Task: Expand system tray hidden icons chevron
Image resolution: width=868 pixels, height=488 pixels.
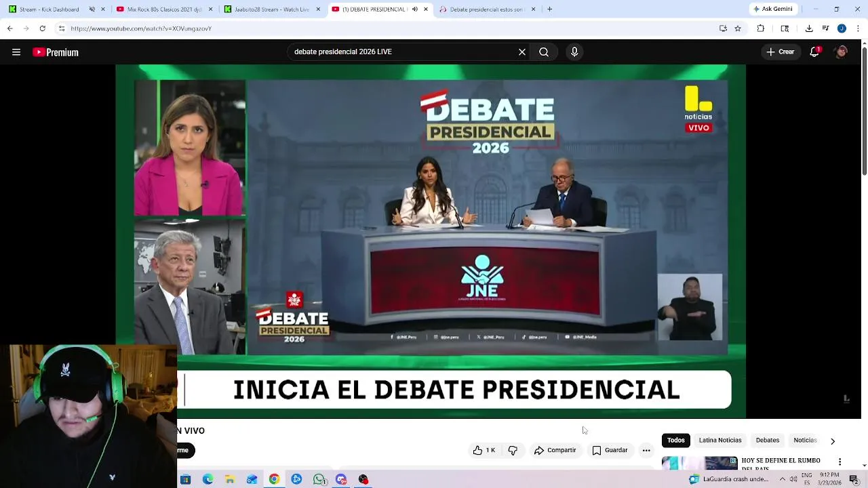Action: pyautogui.click(x=782, y=479)
